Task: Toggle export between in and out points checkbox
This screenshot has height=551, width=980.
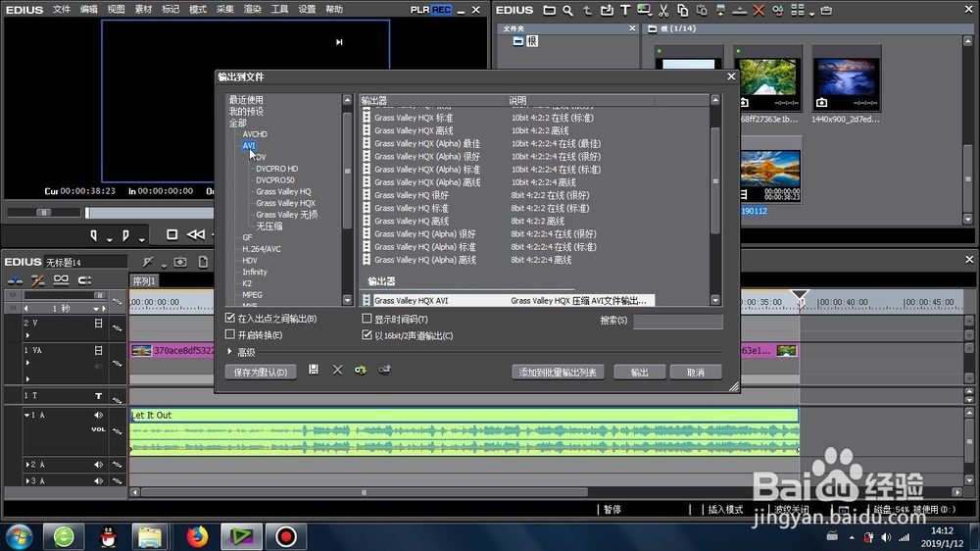Action: pos(230,318)
